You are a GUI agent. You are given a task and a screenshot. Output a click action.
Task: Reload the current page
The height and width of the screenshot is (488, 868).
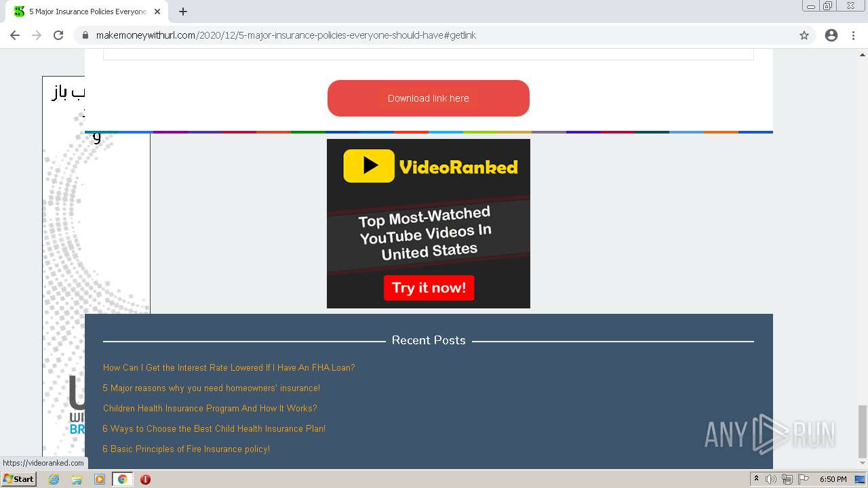pyautogui.click(x=58, y=35)
